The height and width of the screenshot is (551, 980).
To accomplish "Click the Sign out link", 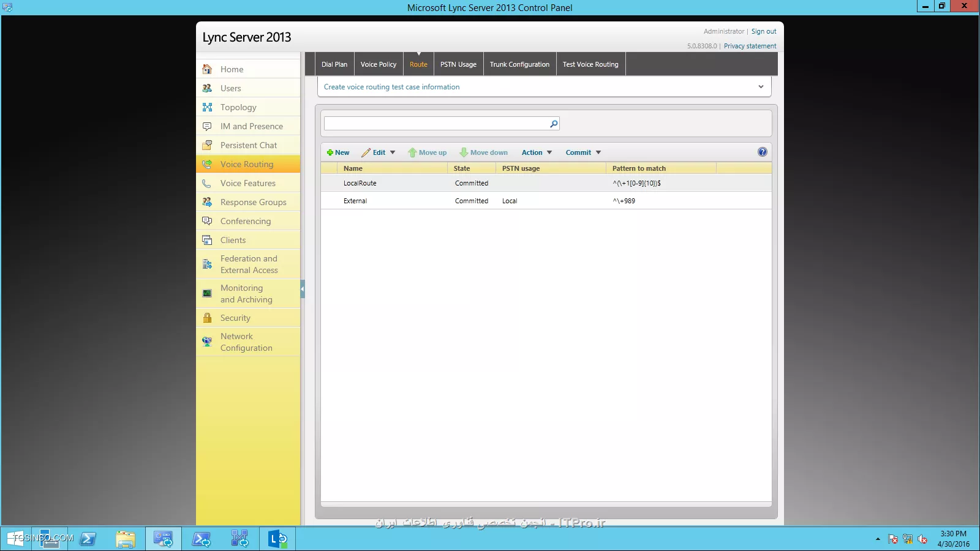I will coord(764,31).
